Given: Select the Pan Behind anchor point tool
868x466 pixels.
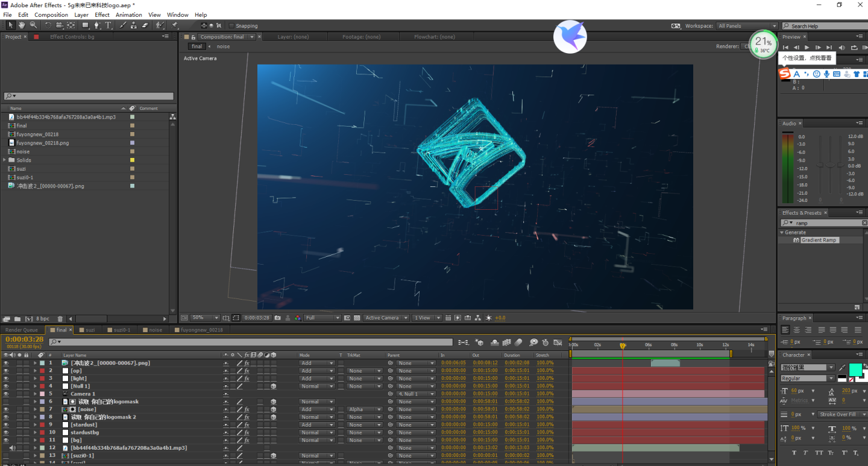Looking at the screenshot, I should pos(71,25).
